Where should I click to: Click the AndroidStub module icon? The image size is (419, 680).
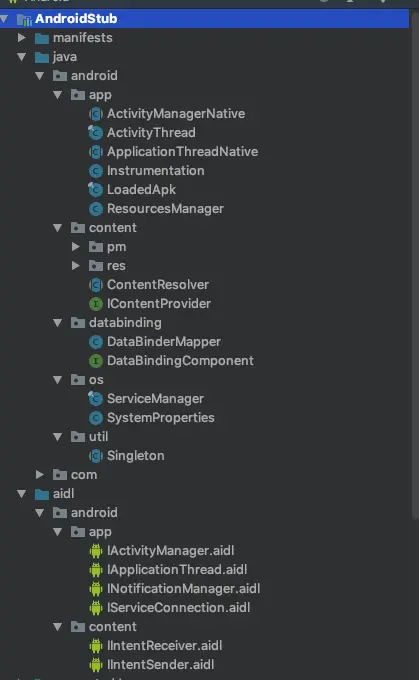[x=24, y=19]
